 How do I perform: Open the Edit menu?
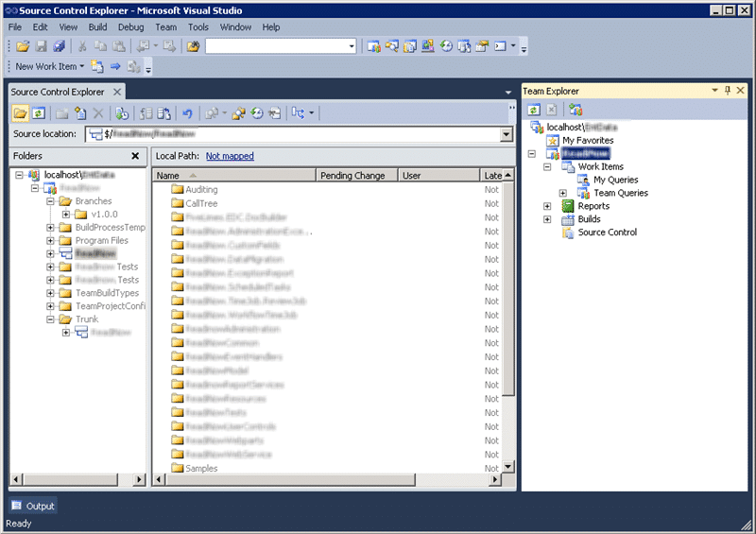tap(40, 27)
